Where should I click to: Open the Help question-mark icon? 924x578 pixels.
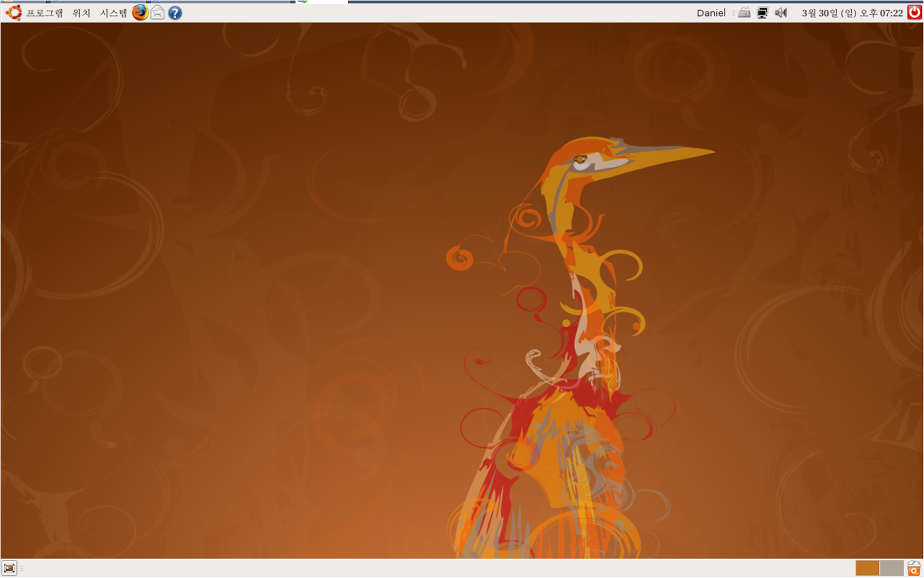point(175,13)
